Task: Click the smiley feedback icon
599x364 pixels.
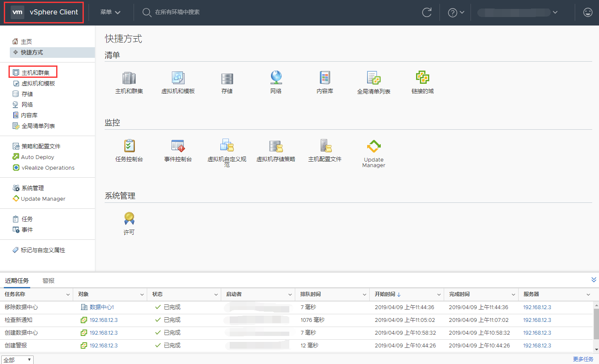Action: point(588,12)
